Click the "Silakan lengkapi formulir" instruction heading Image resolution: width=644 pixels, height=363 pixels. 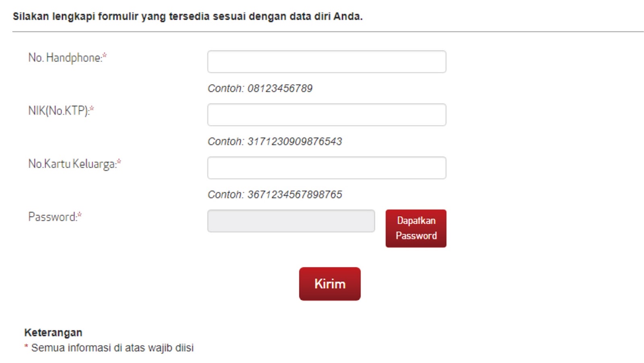pyautogui.click(x=188, y=16)
